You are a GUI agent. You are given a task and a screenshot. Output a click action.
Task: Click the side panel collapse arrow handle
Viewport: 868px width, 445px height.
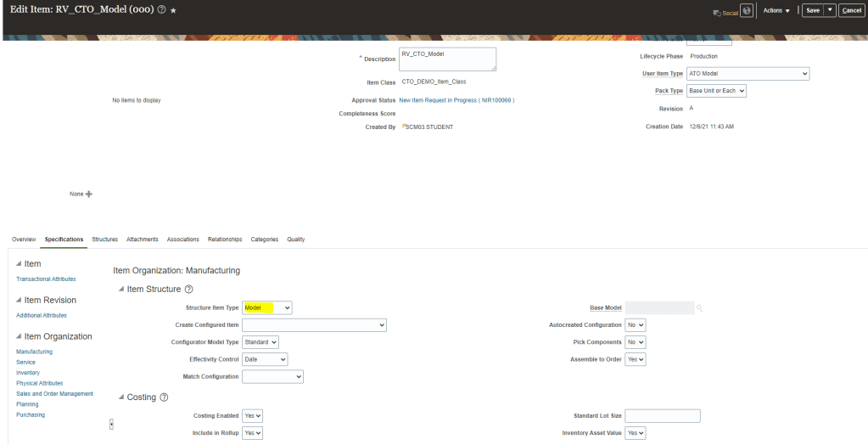(111, 424)
